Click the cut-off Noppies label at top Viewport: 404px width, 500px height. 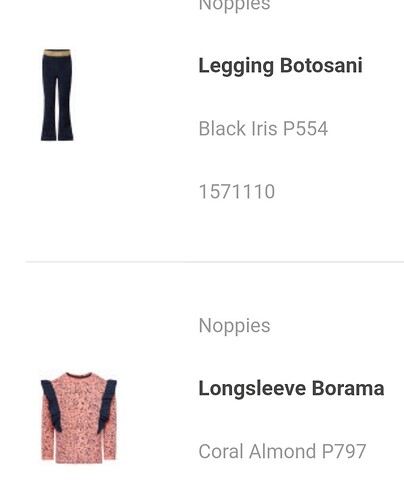coord(234,6)
